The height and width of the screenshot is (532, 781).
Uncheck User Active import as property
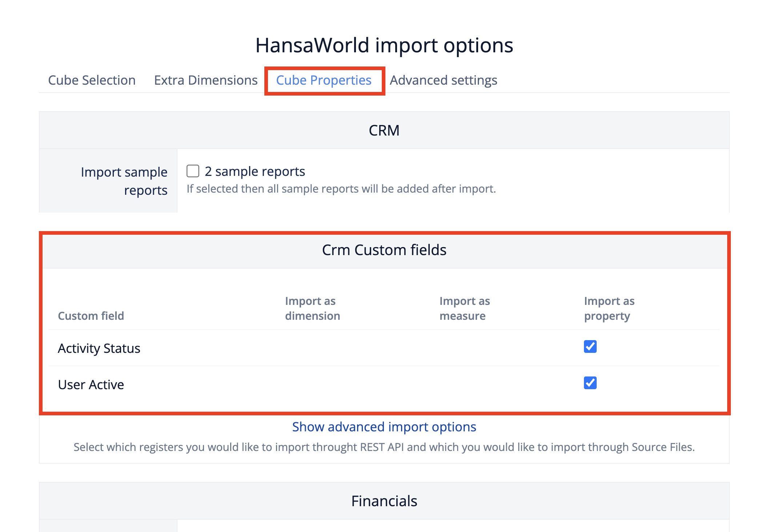click(x=590, y=383)
